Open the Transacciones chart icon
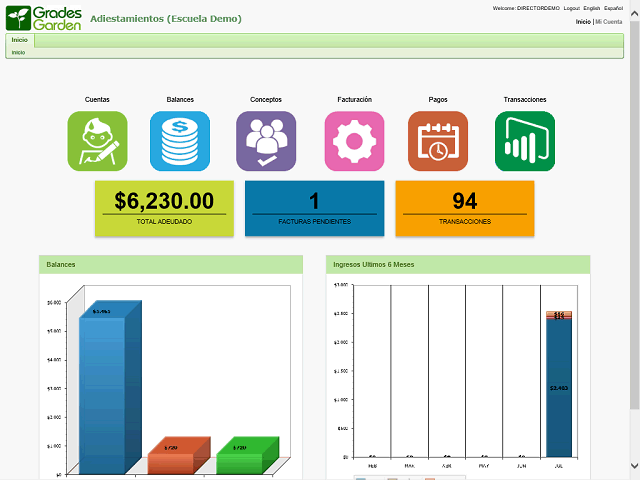Screen dimensions: 640x480 click(525, 141)
